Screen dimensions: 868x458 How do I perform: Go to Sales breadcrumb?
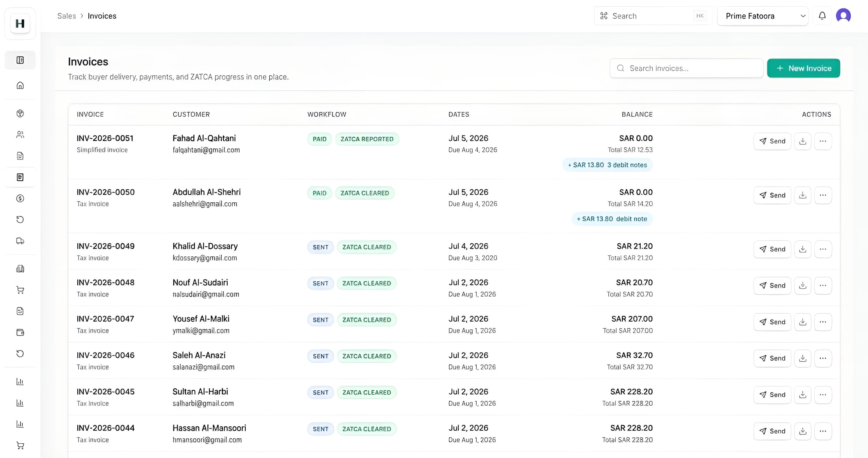67,16
